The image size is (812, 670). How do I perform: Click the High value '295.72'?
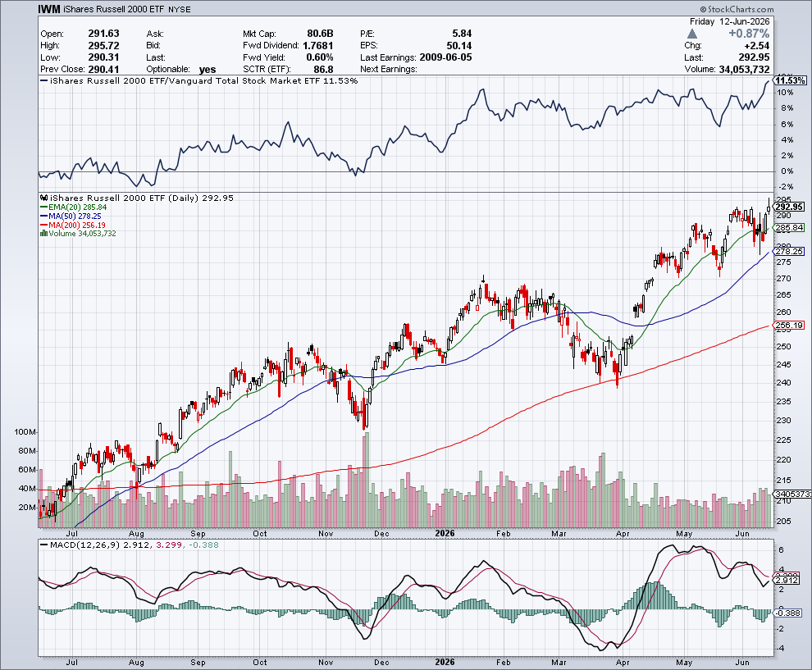coord(103,46)
